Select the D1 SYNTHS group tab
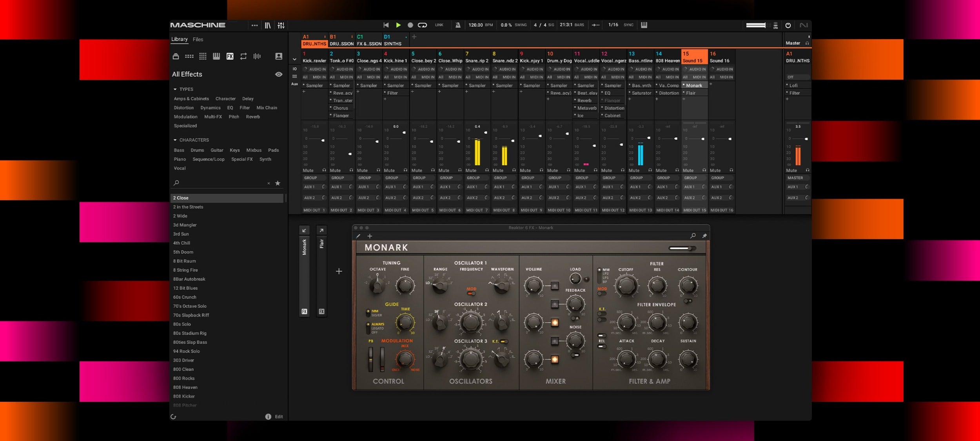 [x=393, y=40]
